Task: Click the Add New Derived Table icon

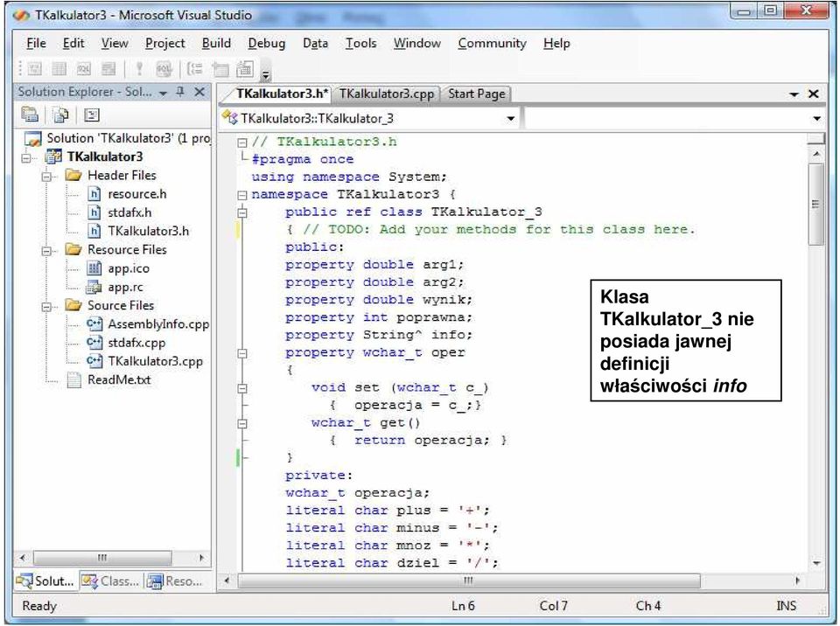Action: tap(245, 68)
